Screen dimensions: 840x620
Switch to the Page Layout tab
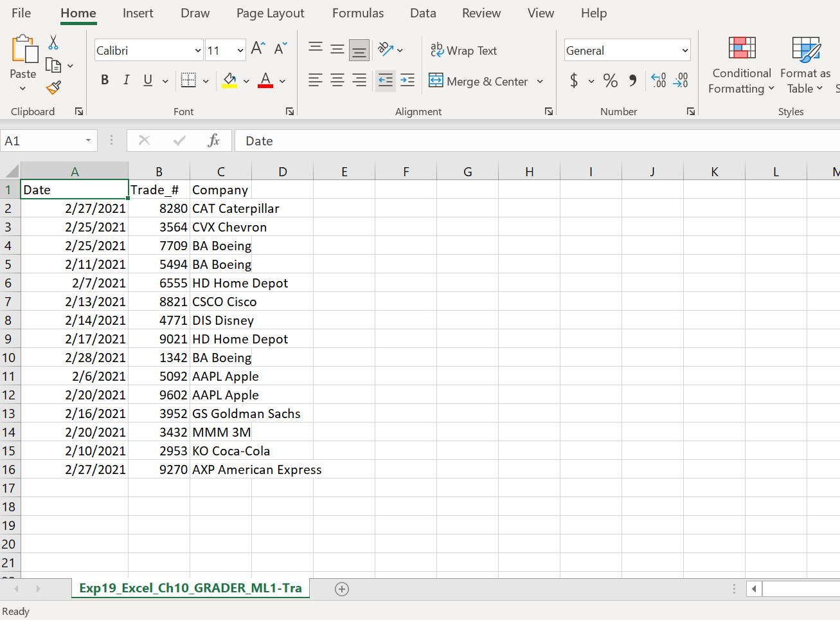(x=271, y=13)
